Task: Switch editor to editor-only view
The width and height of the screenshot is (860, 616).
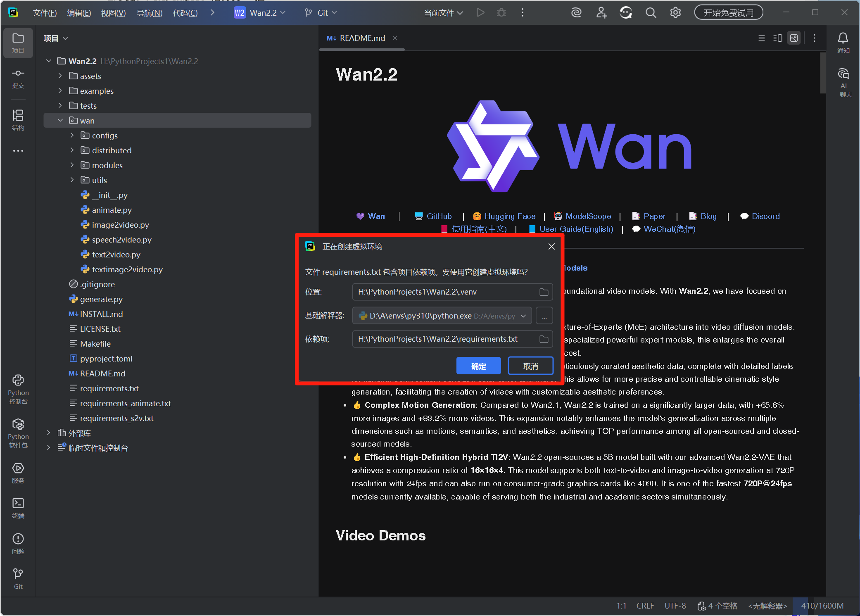Action: pyautogui.click(x=762, y=38)
